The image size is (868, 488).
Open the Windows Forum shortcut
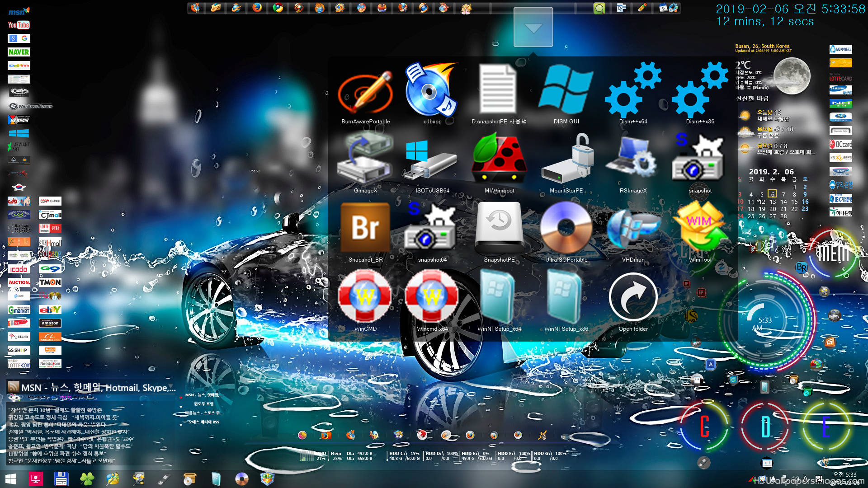pyautogui.click(x=31, y=106)
